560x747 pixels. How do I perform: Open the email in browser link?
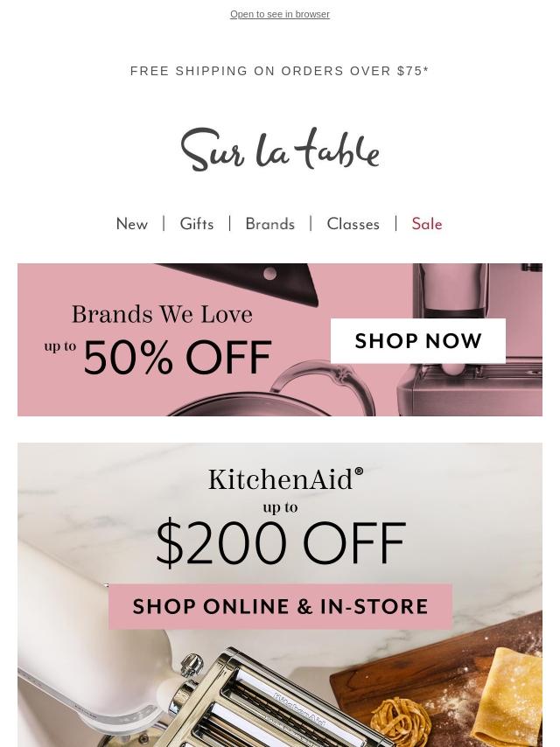[280, 14]
